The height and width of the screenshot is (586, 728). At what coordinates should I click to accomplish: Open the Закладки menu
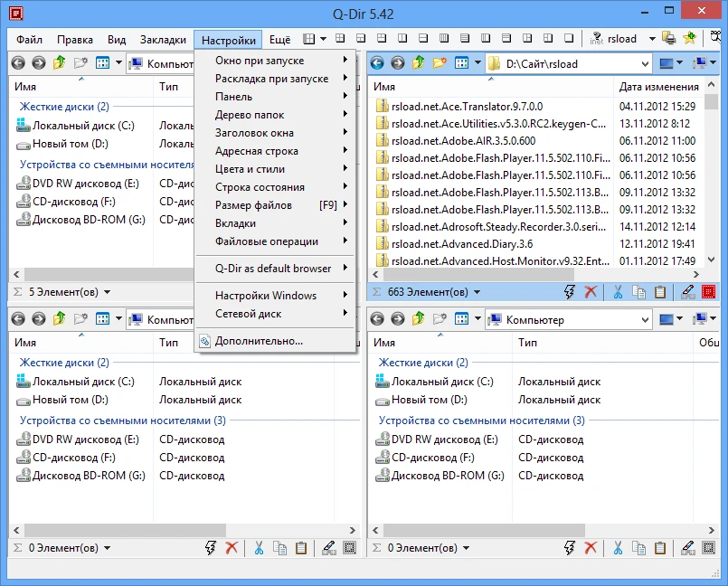(x=164, y=40)
